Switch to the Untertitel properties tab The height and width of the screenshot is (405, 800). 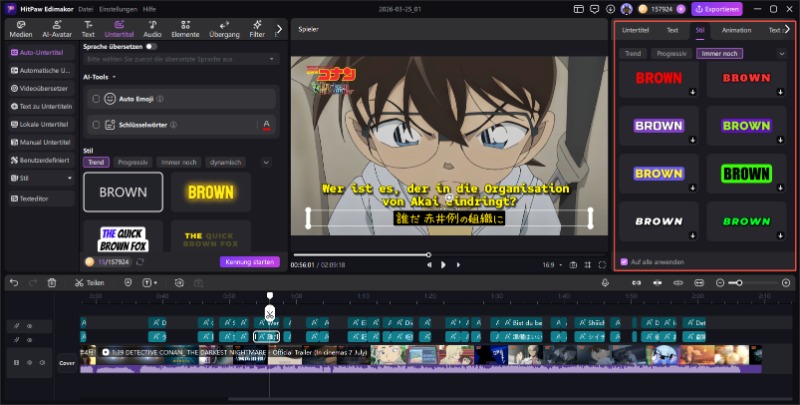(635, 30)
